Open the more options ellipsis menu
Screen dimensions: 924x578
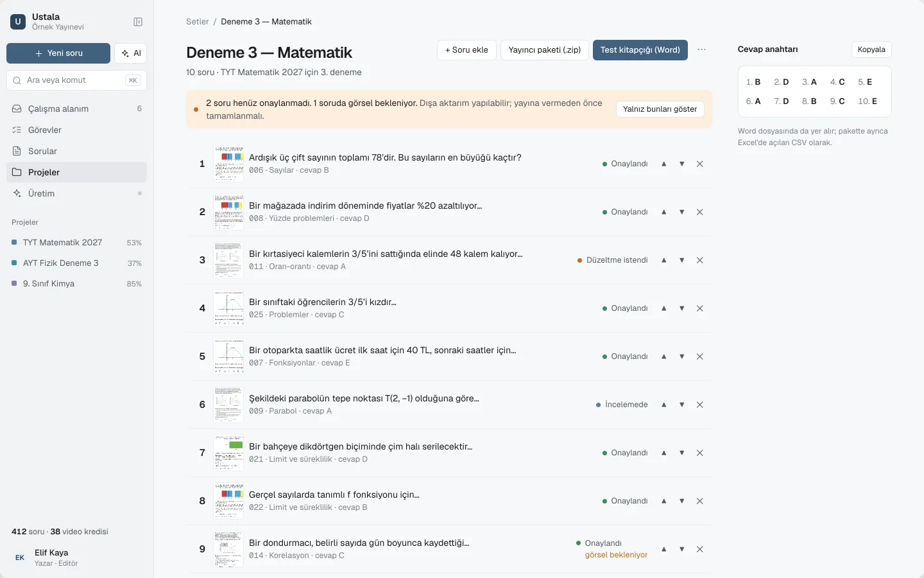[702, 50]
